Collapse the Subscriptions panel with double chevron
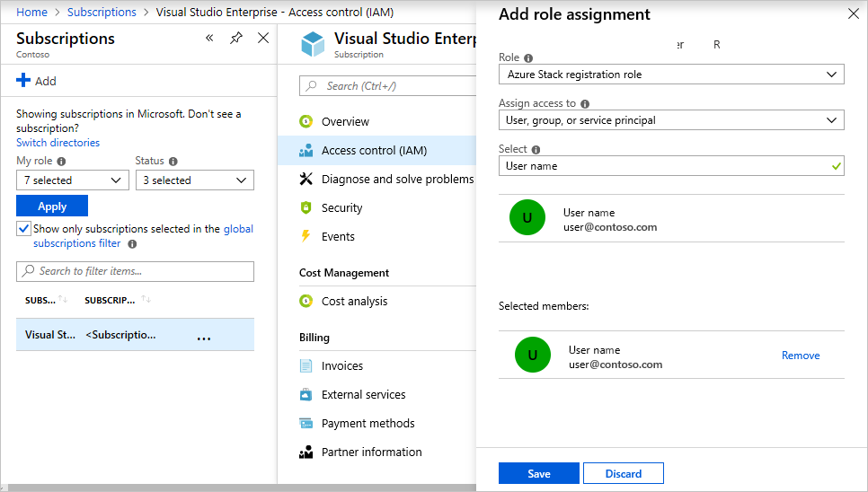Image resolution: width=868 pixels, height=492 pixels. [x=209, y=38]
